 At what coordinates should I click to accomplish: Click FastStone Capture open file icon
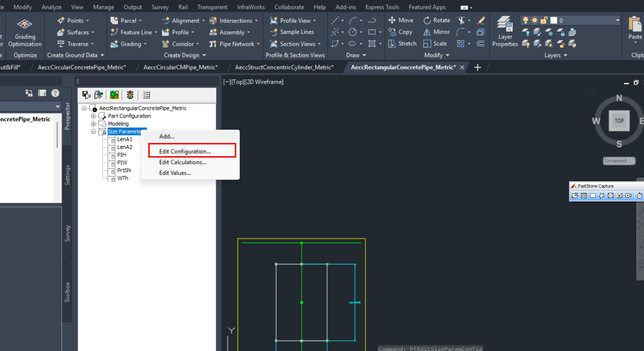point(575,195)
